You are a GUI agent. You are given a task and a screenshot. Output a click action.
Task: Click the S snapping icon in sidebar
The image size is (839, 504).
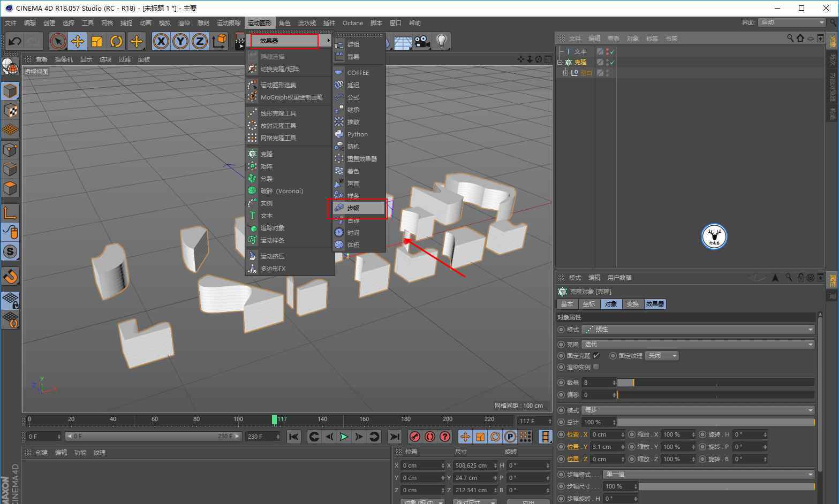click(x=10, y=251)
